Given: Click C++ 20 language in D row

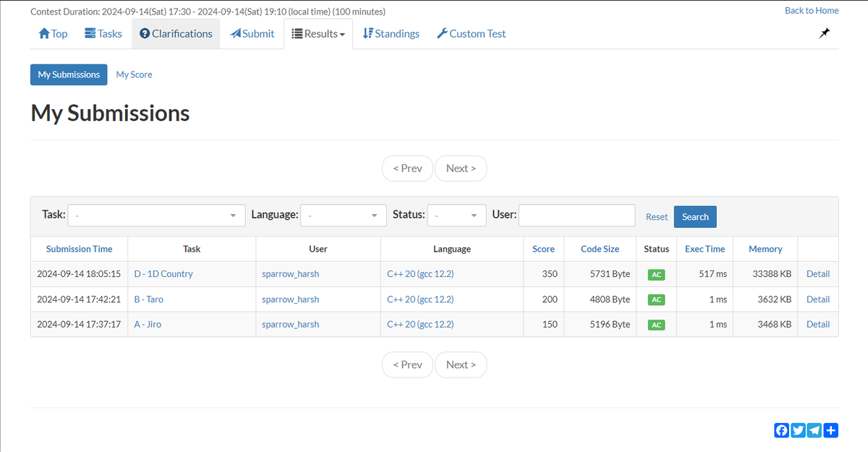Looking at the screenshot, I should point(420,274).
